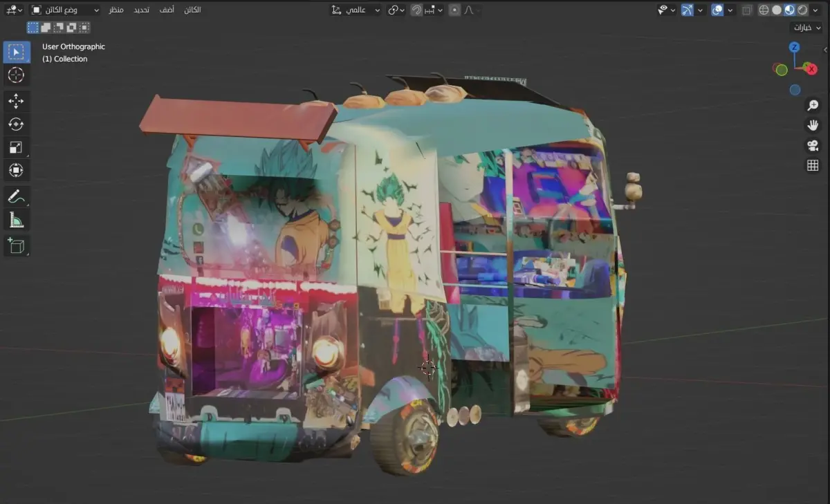Click the blue negative Z gizmo circle
Image resolution: width=830 pixels, height=504 pixels.
pyautogui.click(x=795, y=90)
